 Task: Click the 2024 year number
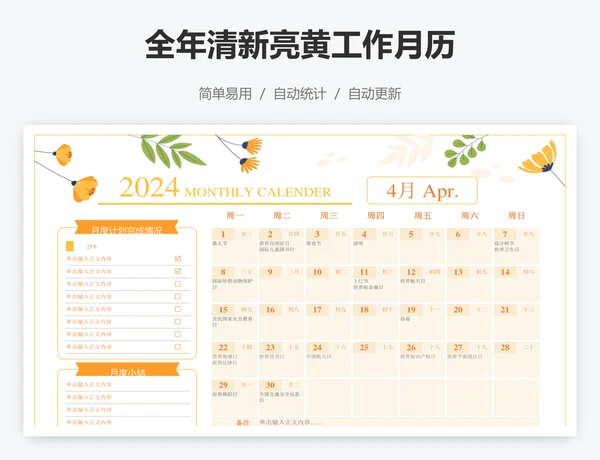point(149,188)
